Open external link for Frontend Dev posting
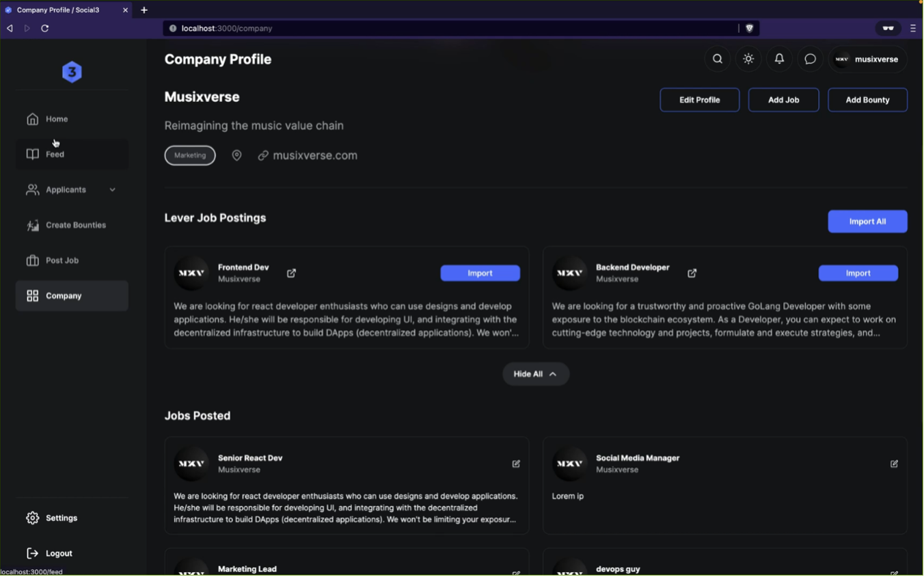 [x=292, y=273]
